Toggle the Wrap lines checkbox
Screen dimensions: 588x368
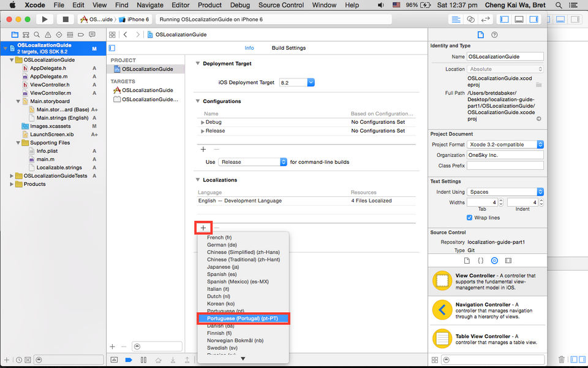(469, 218)
